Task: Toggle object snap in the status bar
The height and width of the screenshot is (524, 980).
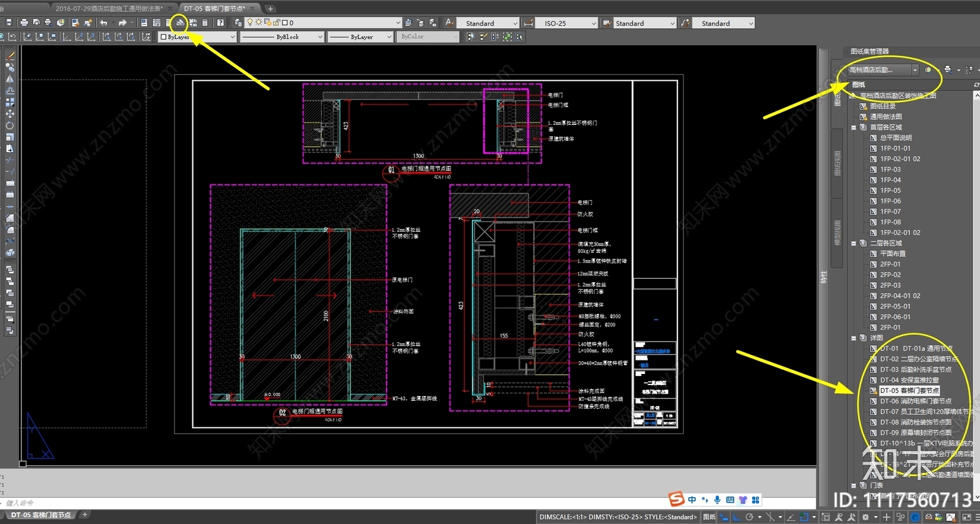Action: tap(804, 517)
